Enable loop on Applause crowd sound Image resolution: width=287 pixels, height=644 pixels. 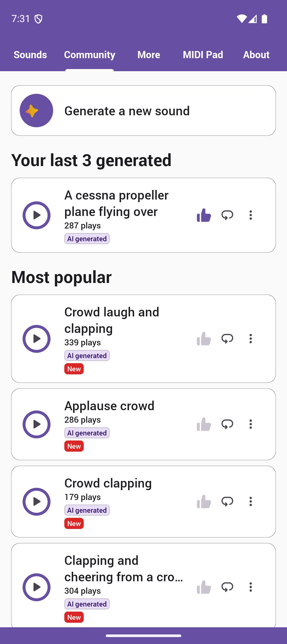click(x=227, y=424)
